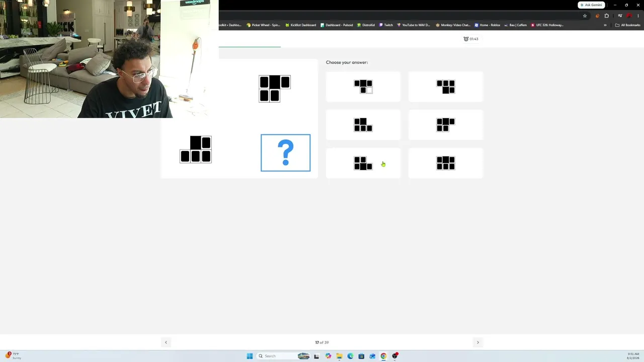Choose the bottom-right fully filled answer option
This screenshot has width=644, height=362.
(446, 163)
